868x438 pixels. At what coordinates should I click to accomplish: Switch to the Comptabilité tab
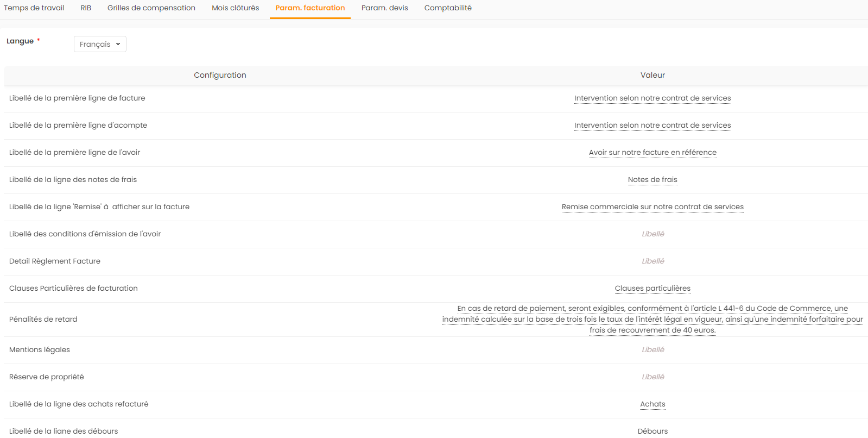tap(448, 8)
